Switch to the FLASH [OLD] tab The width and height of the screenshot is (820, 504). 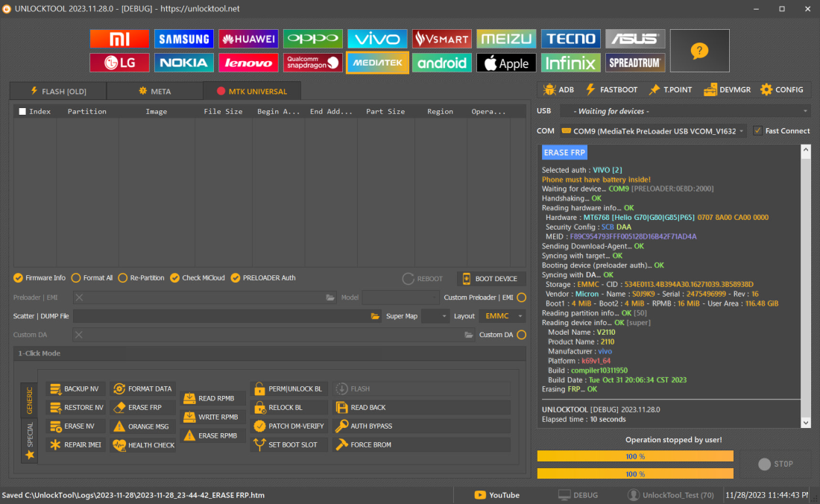pos(58,91)
